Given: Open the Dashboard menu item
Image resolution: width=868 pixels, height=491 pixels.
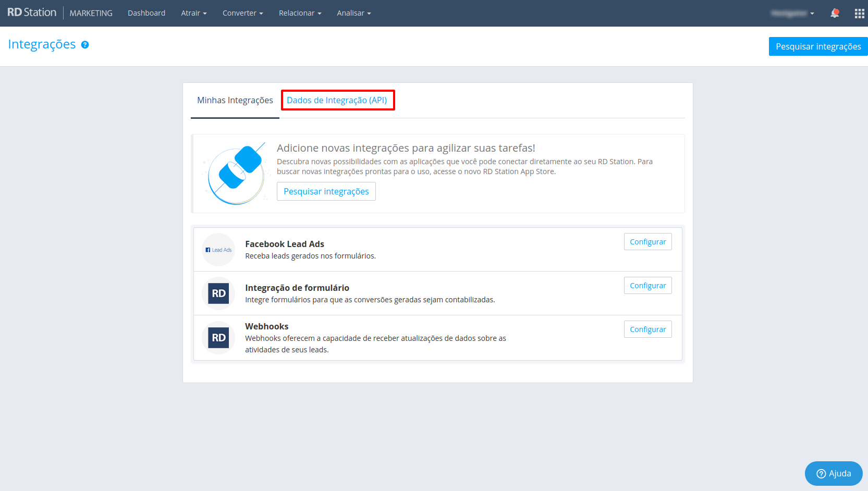Looking at the screenshot, I should (146, 13).
